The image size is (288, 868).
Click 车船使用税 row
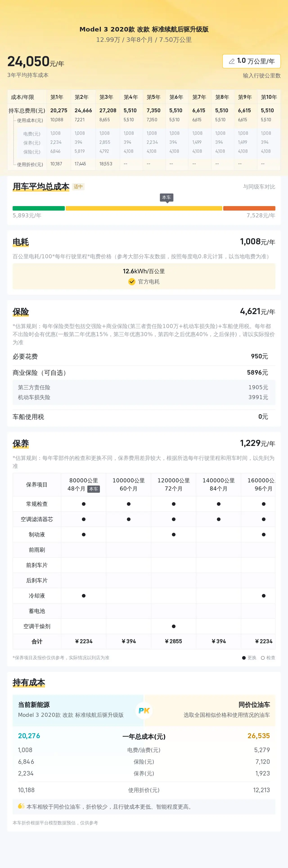[144, 417]
